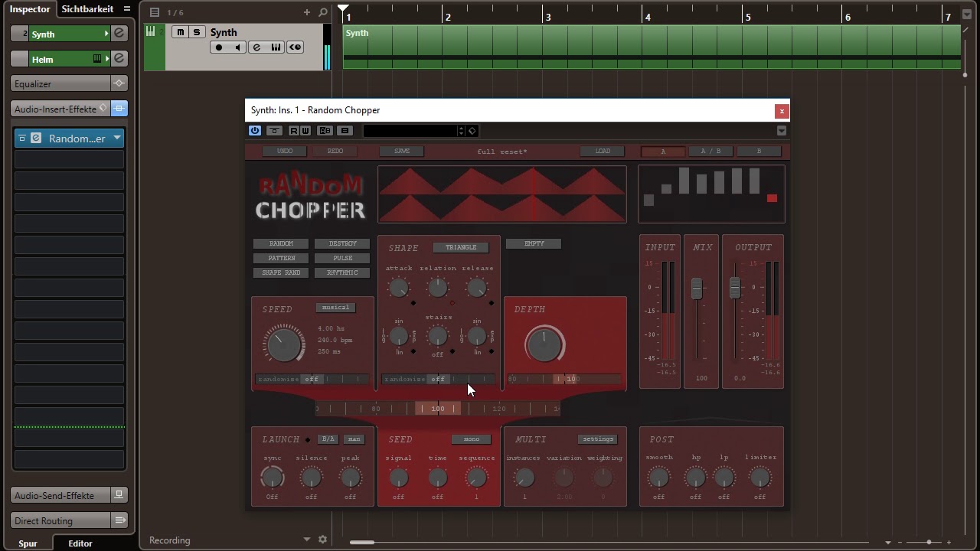Click the MULTI settings button
Viewport: 980px width, 551px height.
point(598,439)
